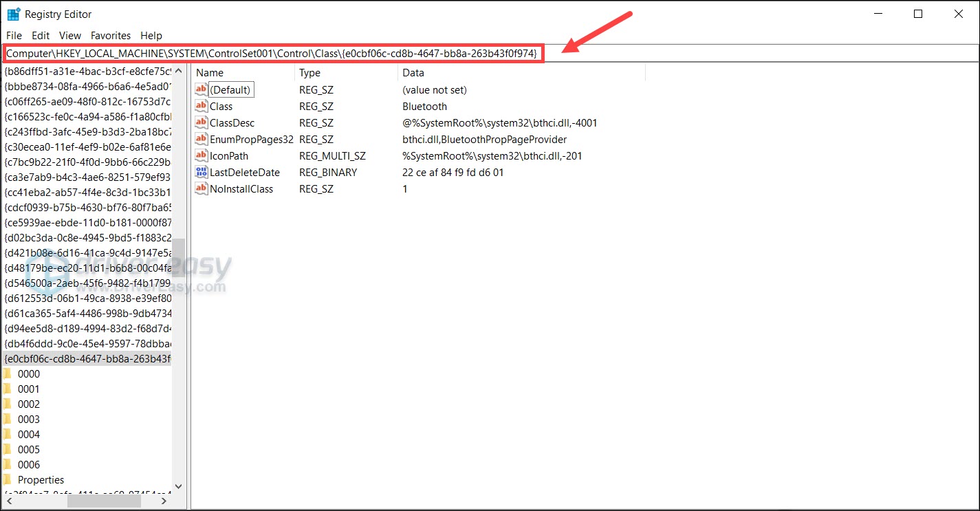
Task: Open the File menu
Action: pyautogui.click(x=14, y=36)
